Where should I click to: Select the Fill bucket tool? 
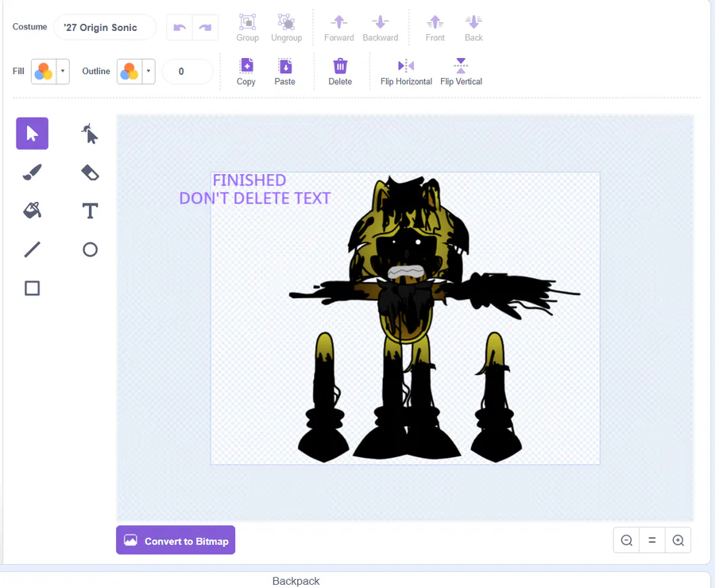[x=32, y=211]
